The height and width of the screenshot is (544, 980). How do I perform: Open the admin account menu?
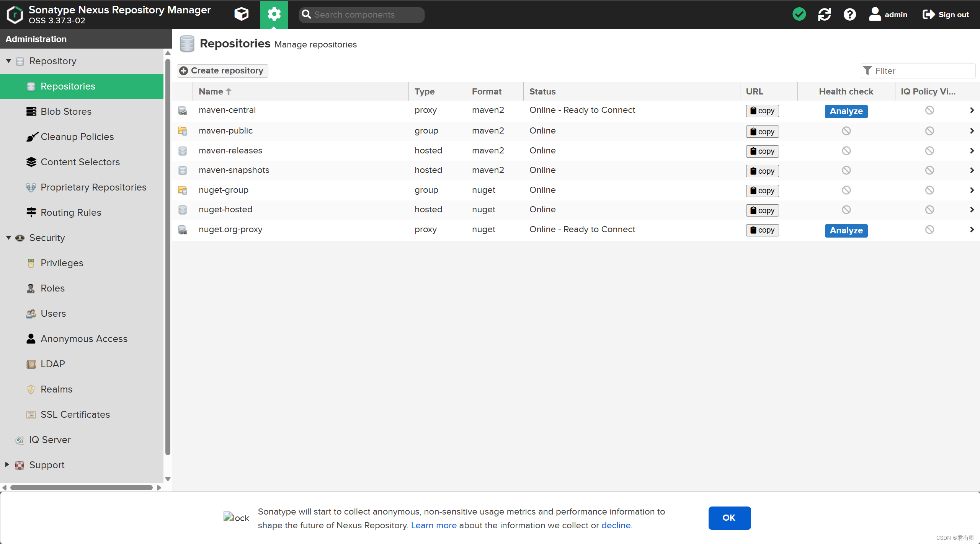(889, 14)
